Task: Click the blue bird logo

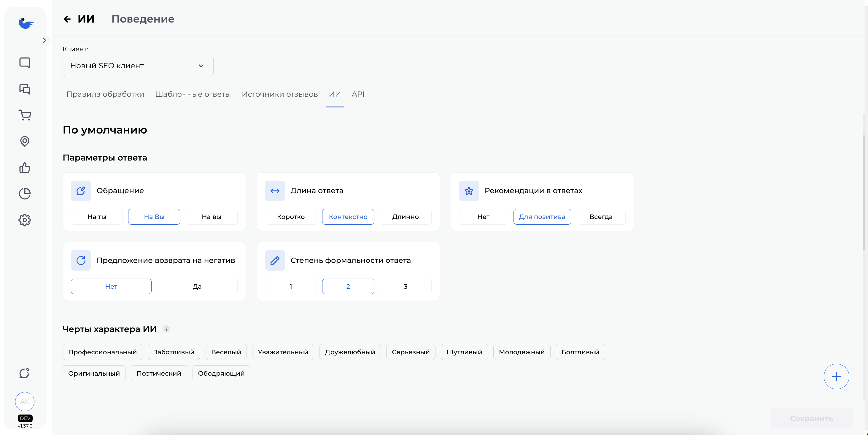Action: click(26, 23)
